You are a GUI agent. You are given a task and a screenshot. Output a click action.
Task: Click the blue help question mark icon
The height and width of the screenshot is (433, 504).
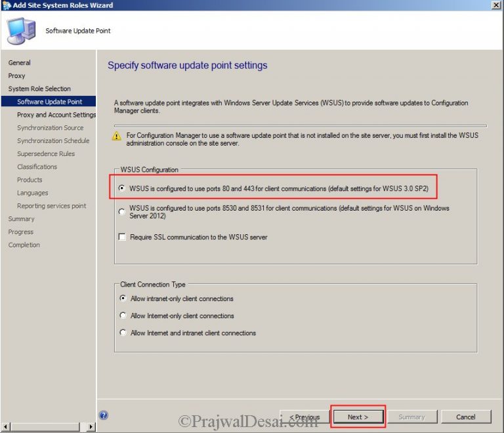[104, 415]
